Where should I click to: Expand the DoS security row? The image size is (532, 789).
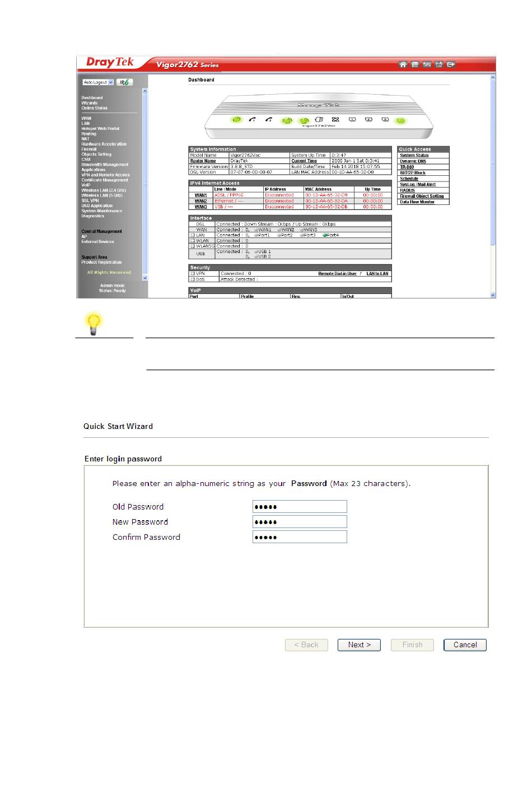[193, 279]
